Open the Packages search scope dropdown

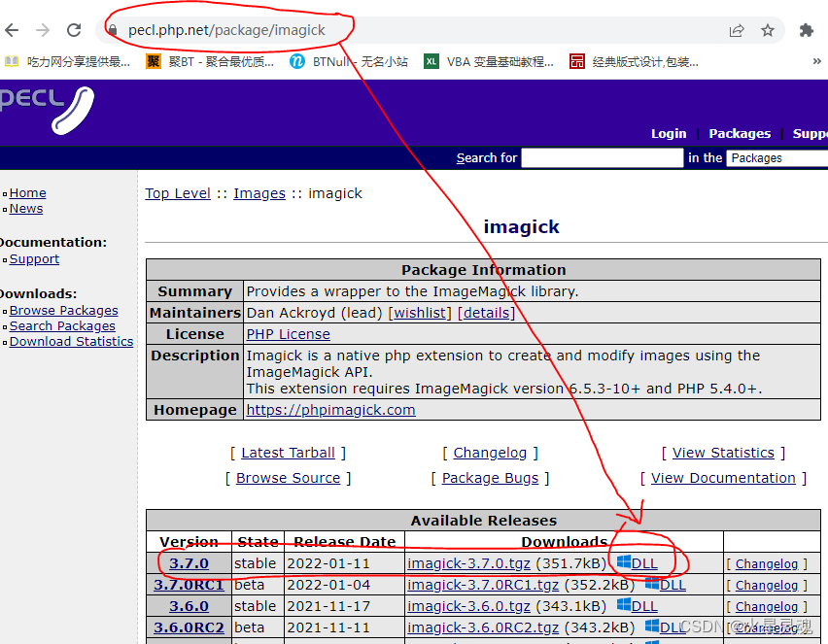(776, 157)
